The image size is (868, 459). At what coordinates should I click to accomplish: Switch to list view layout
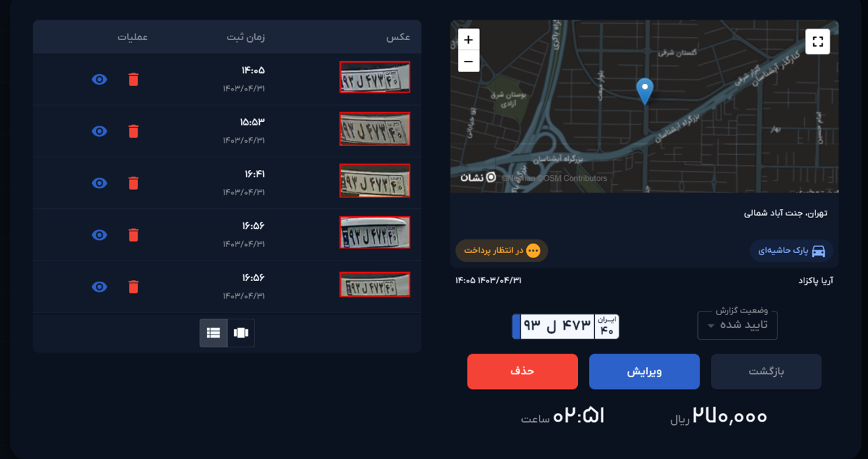214,333
